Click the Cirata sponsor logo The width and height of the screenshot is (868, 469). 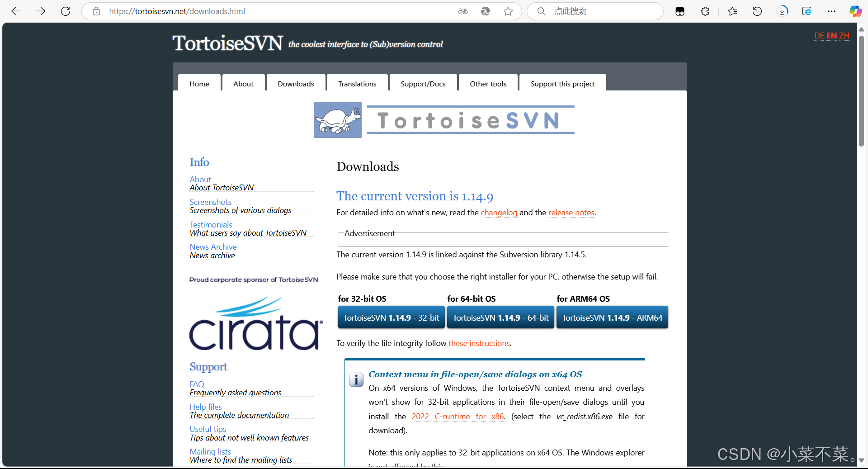(256, 323)
